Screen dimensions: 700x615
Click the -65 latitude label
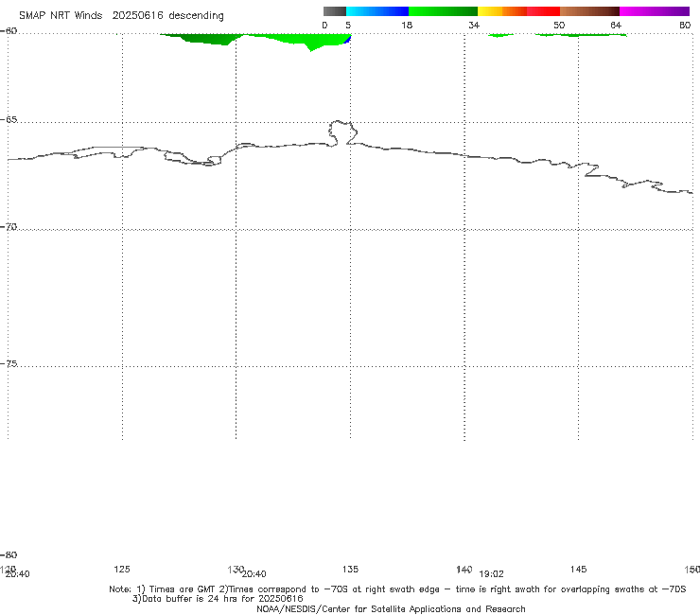pos(9,120)
